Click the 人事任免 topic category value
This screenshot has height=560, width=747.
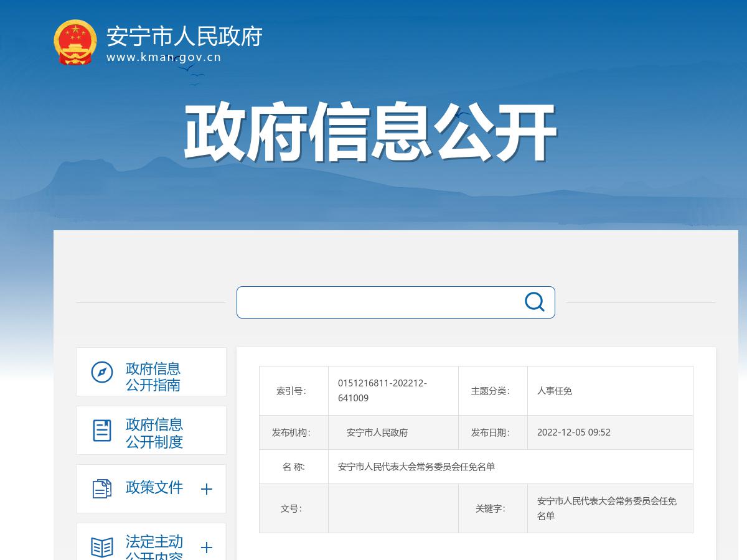pos(555,391)
